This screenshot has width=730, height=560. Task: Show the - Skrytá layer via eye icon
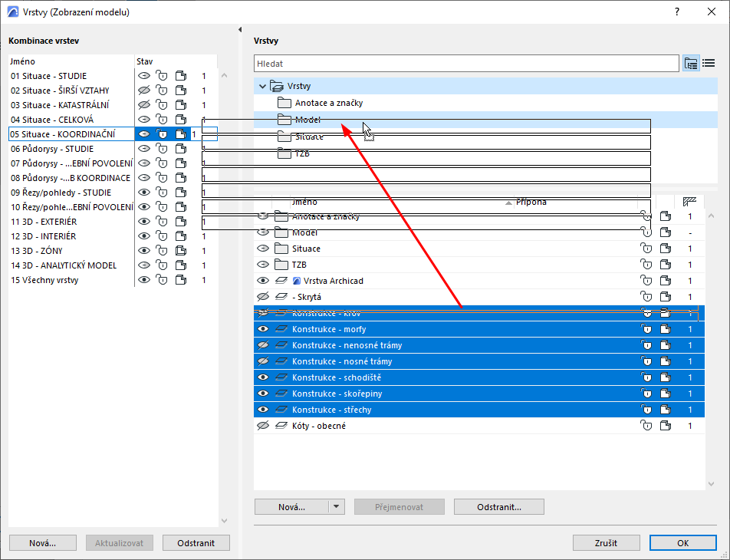(263, 297)
